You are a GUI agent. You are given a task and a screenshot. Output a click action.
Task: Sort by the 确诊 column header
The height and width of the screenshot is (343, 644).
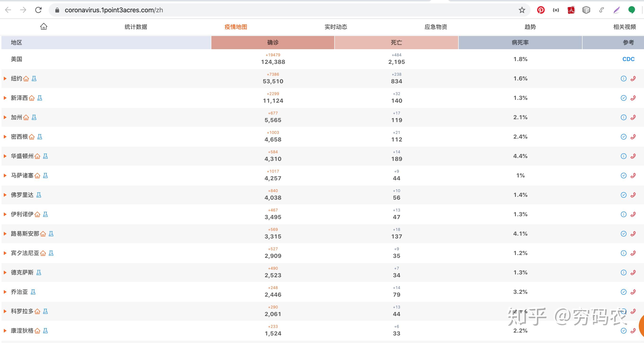point(273,43)
